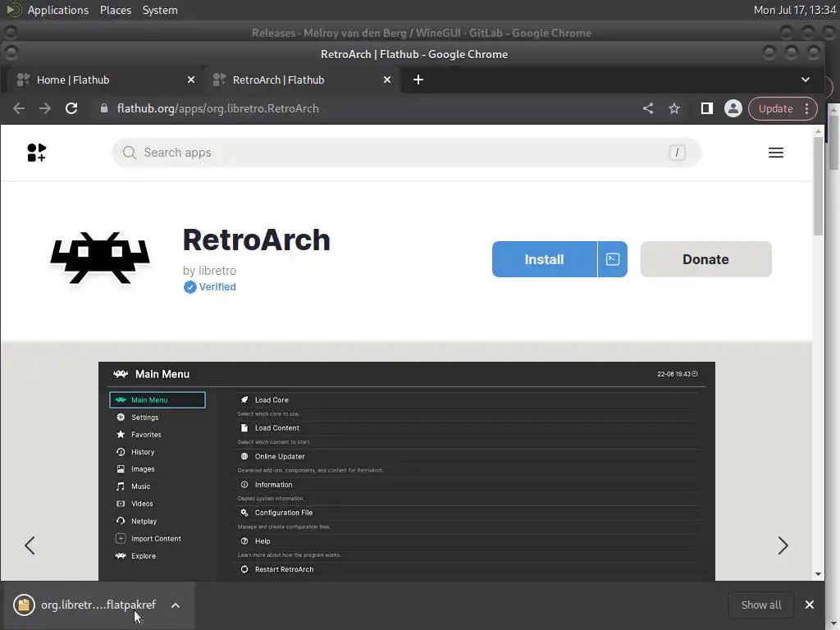This screenshot has height=630, width=840.
Task: Open the downloaded flatpakref file
Action: [98, 605]
